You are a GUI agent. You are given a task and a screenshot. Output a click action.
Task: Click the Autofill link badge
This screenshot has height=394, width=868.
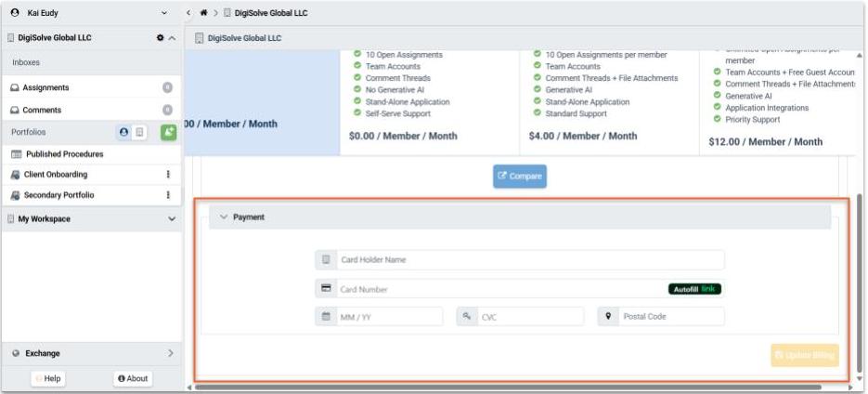(694, 289)
